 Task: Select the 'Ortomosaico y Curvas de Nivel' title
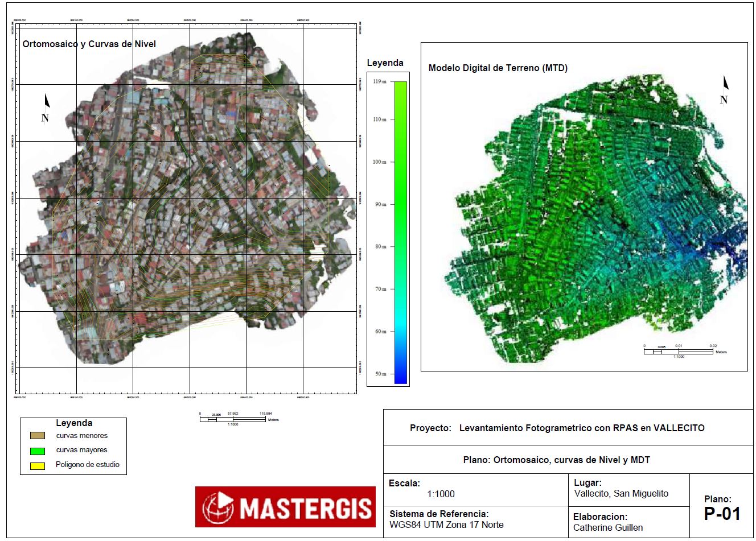[89, 44]
